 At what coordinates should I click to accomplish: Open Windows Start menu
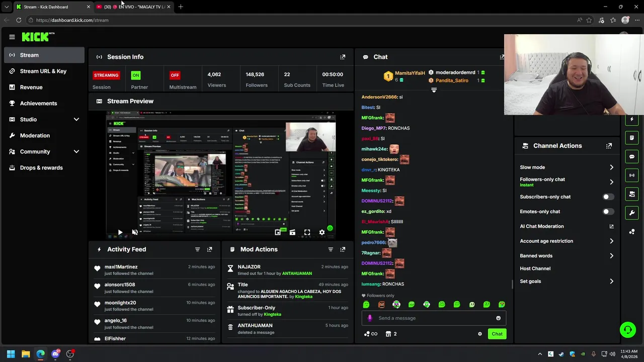(11, 354)
